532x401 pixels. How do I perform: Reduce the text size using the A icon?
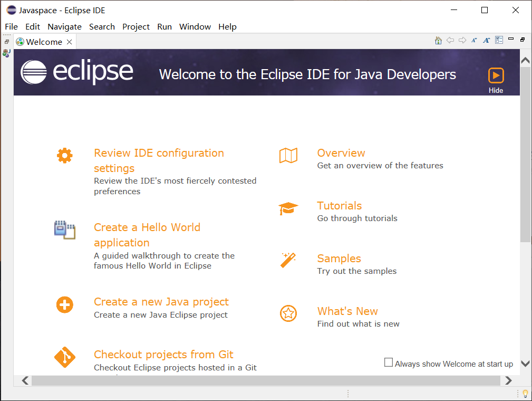[474, 40]
